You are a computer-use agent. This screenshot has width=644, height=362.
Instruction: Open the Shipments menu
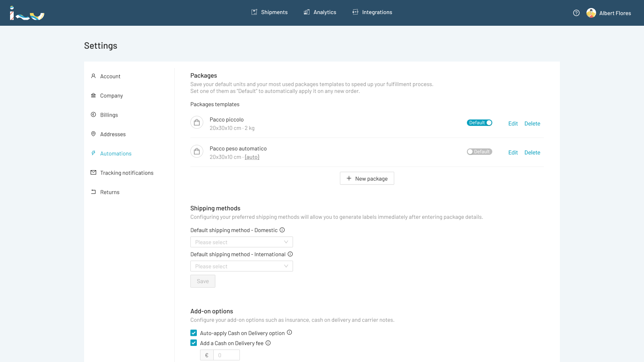[x=270, y=12]
